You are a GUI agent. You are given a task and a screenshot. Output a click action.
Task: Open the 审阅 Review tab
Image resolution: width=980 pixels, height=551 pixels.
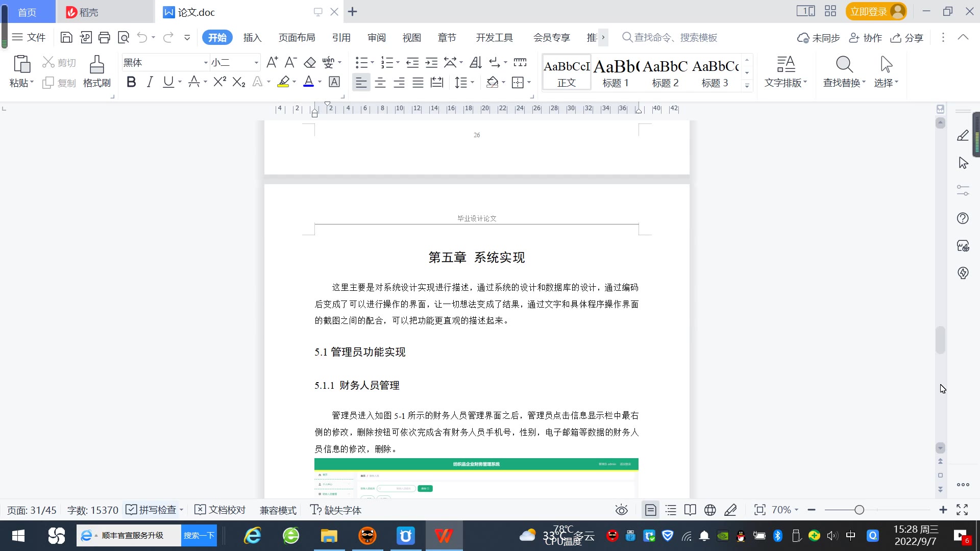(377, 37)
